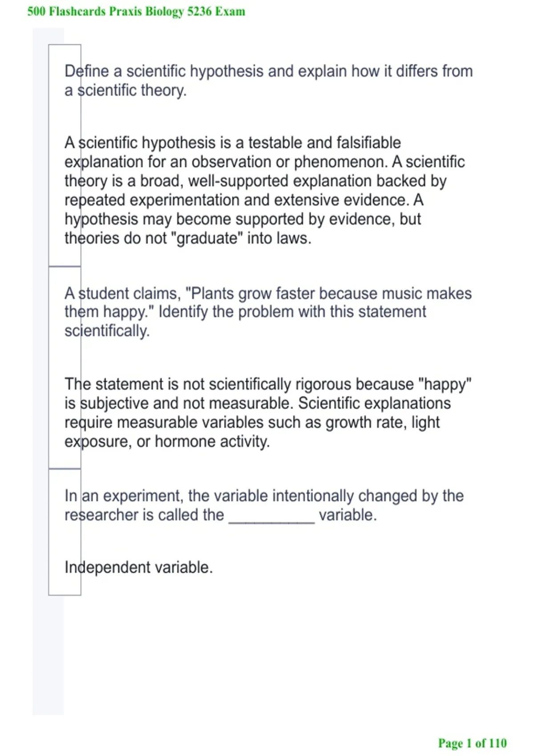Click the line 'repeated experimentation and extensive evidence. A'
This screenshot has width=534, height=756.
(x=244, y=200)
